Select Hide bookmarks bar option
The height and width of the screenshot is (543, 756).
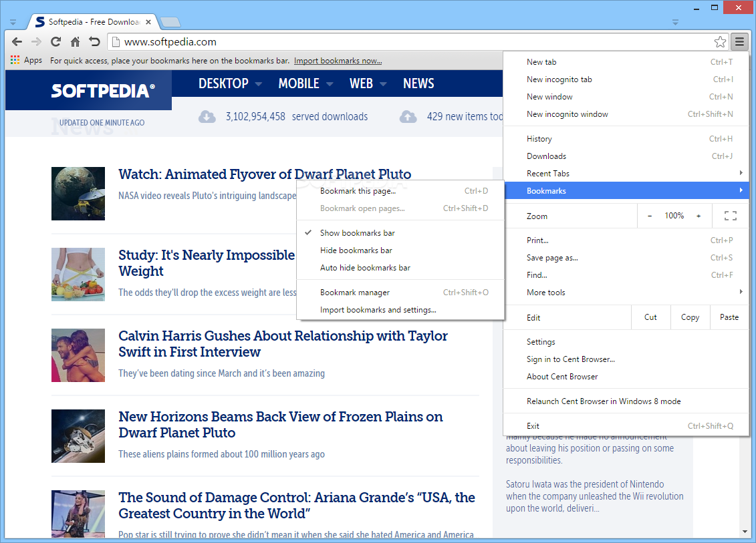tap(400, 250)
